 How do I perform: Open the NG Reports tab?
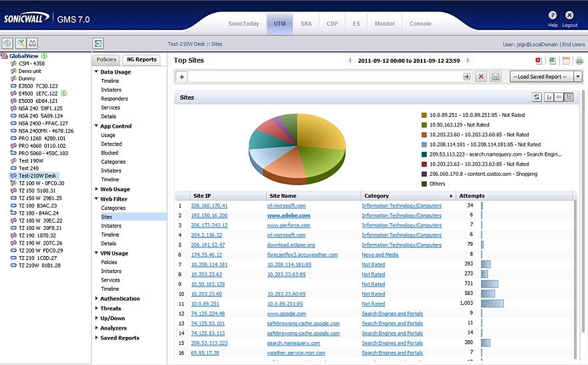pos(142,59)
